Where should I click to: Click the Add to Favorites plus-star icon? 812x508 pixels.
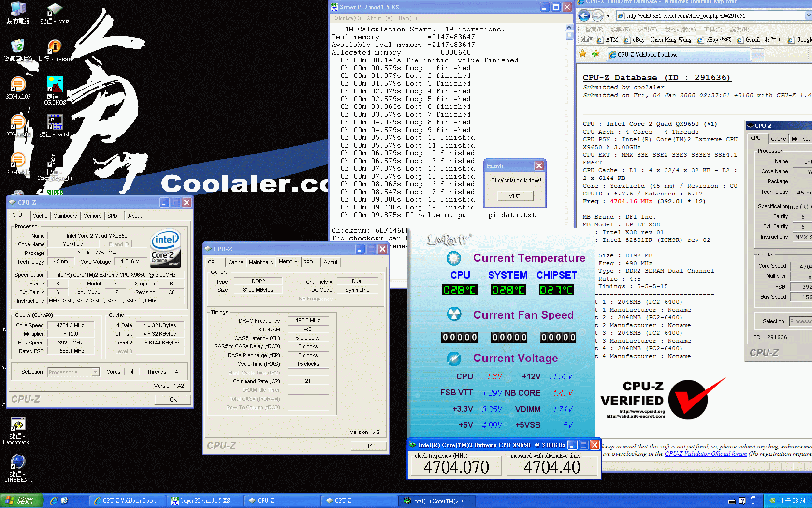tap(595, 54)
